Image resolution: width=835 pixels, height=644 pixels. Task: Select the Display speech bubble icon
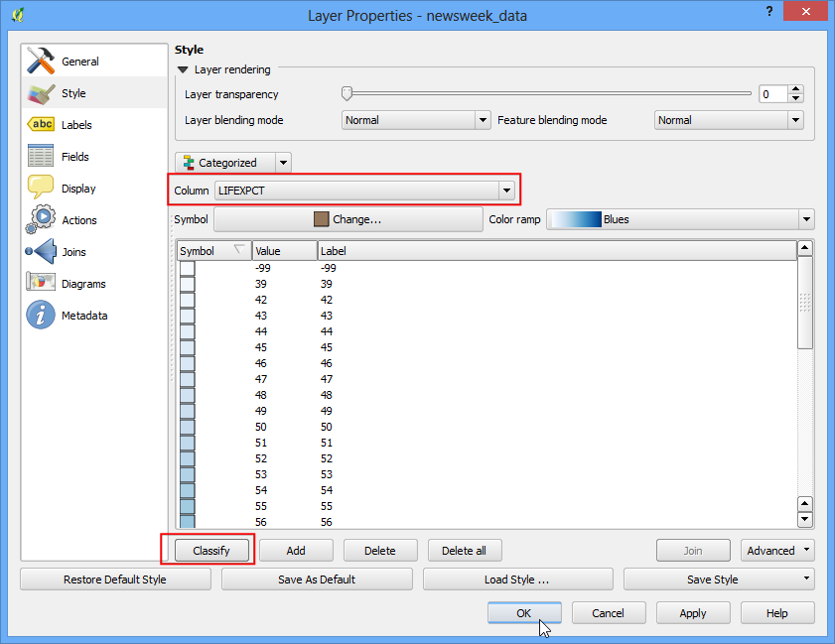pos(41,188)
